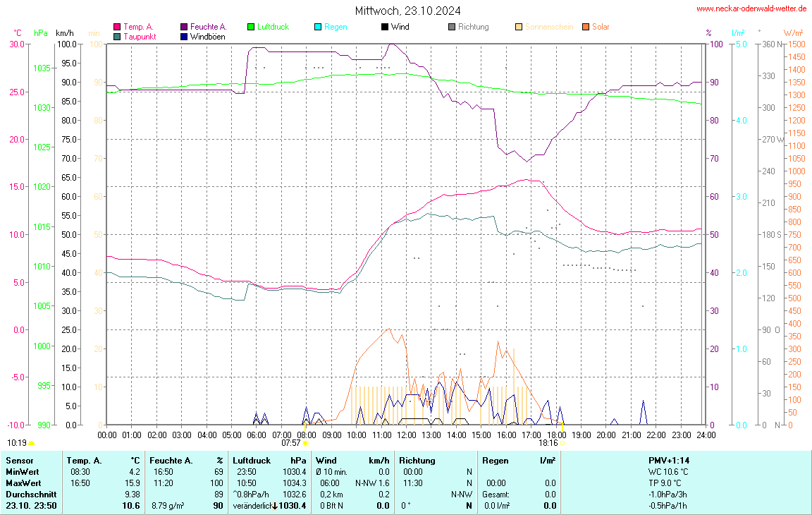Image resolution: width=812 pixels, height=515 pixels.
Task: Open the www.neckar-odenwald-wetter.de link
Action: (x=751, y=8)
